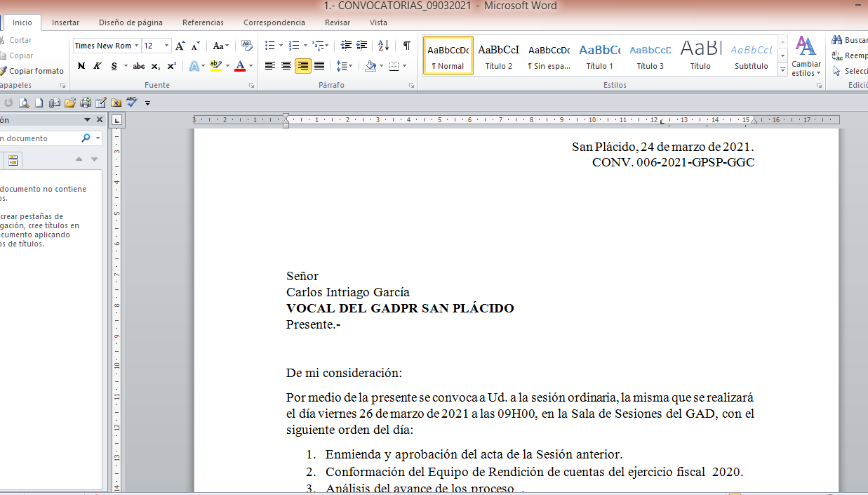The width and height of the screenshot is (868, 495).
Task: Switch to the Insertar tab
Action: click(x=65, y=22)
